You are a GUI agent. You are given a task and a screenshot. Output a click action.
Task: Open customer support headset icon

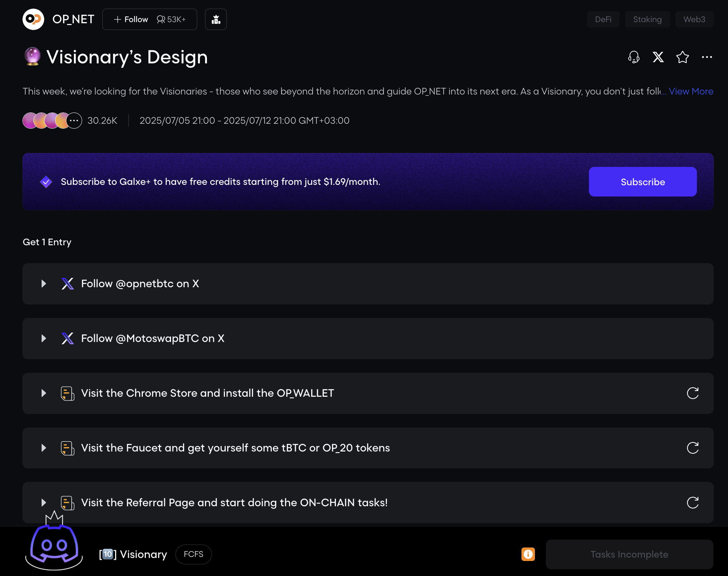(634, 57)
